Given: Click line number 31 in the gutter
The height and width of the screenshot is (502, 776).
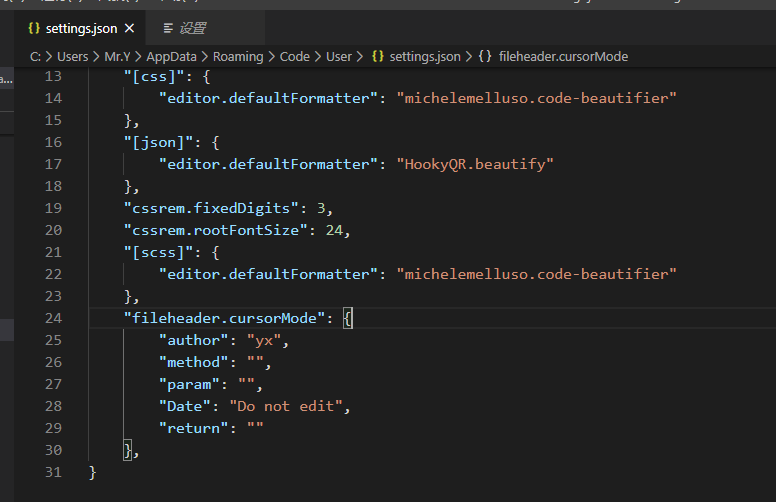Looking at the screenshot, I should (53, 472).
